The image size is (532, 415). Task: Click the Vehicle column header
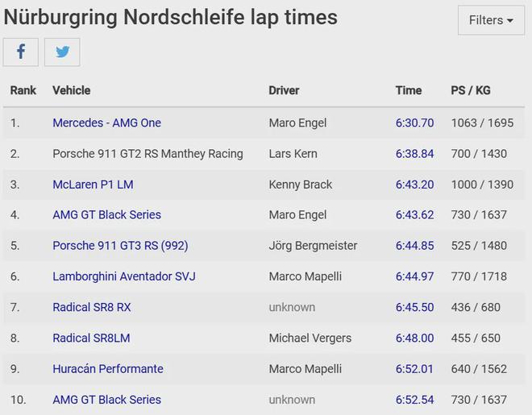coord(72,90)
